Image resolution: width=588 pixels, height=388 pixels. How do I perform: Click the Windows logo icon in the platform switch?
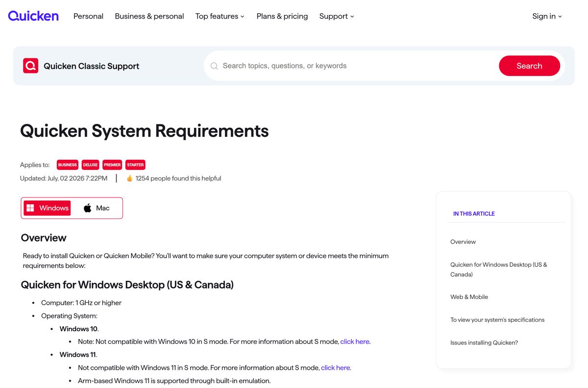[x=30, y=208]
